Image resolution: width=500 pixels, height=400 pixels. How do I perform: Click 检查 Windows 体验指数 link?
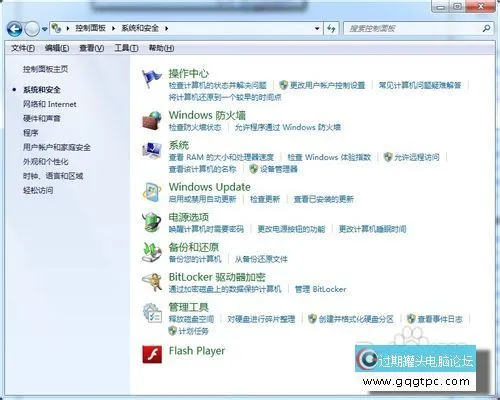(329, 157)
